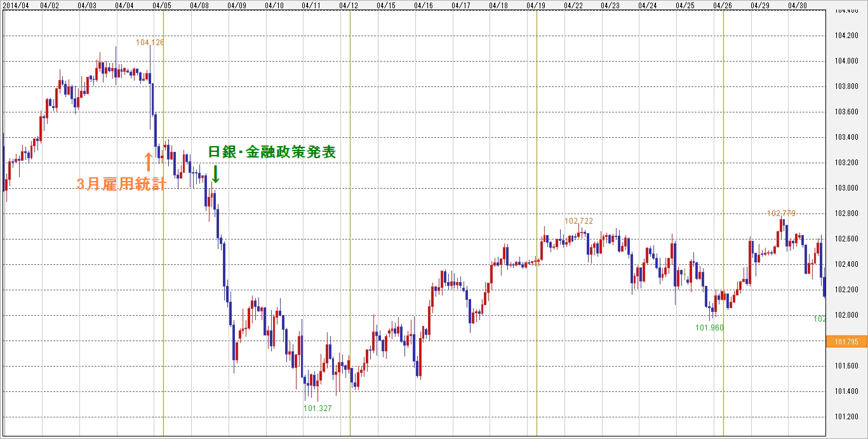The image size is (868, 439).
Task: Click the orange up arrow above 3月雇用統計
Action: 149,162
